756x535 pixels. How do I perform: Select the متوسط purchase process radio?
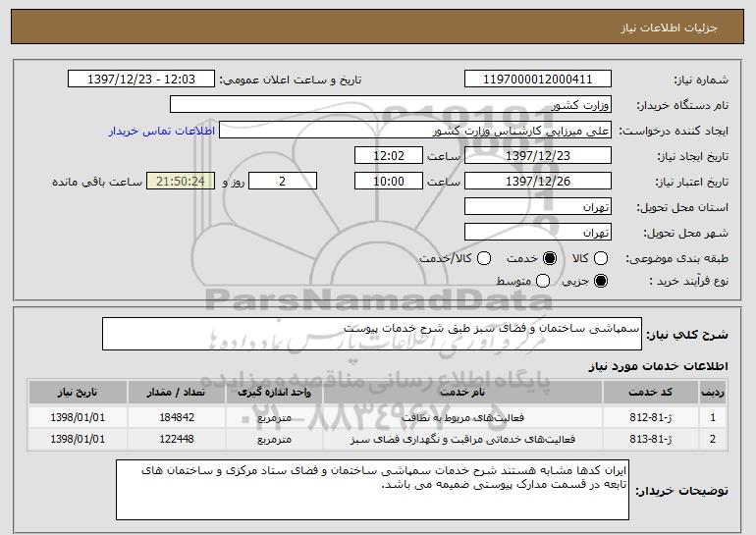[543, 281]
